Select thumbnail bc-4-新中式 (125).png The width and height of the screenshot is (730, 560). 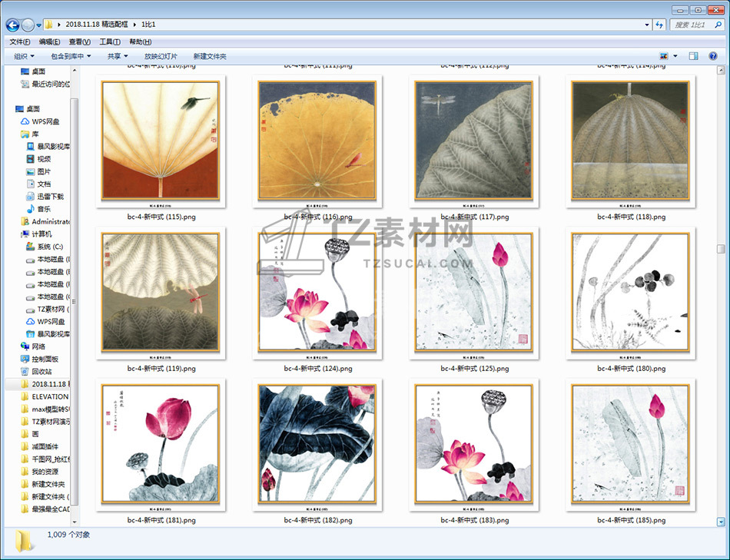[474, 293]
